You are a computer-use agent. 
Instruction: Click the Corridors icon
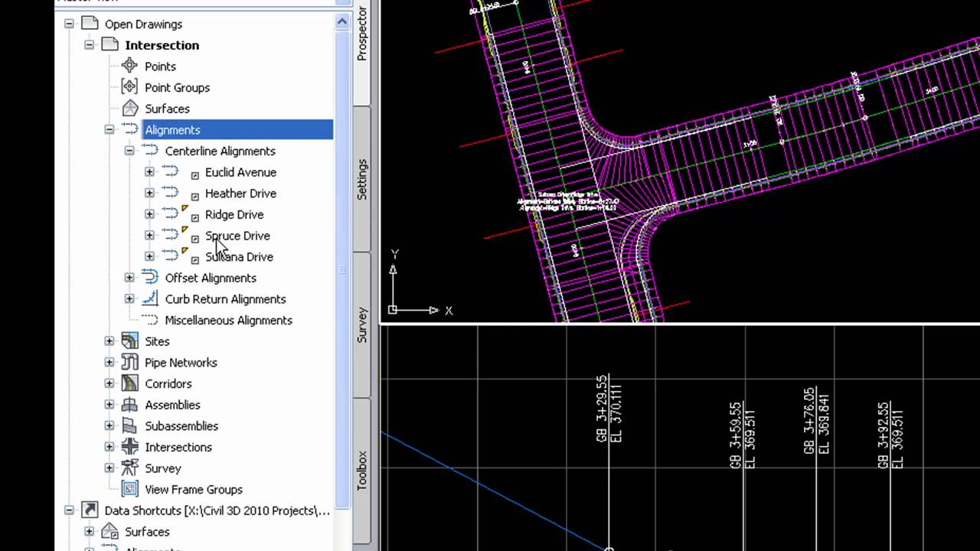(x=130, y=383)
